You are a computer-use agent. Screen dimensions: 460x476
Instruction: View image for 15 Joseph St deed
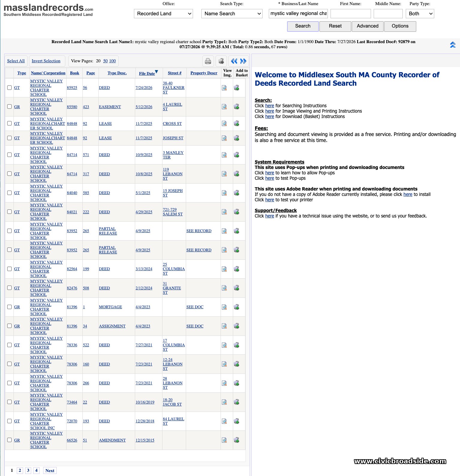click(x=224, y=193)
